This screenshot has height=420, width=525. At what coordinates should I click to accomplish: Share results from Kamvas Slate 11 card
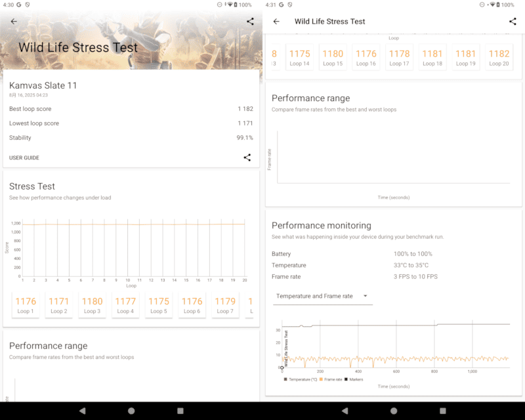pyautogui.click(x=247, y=157)
